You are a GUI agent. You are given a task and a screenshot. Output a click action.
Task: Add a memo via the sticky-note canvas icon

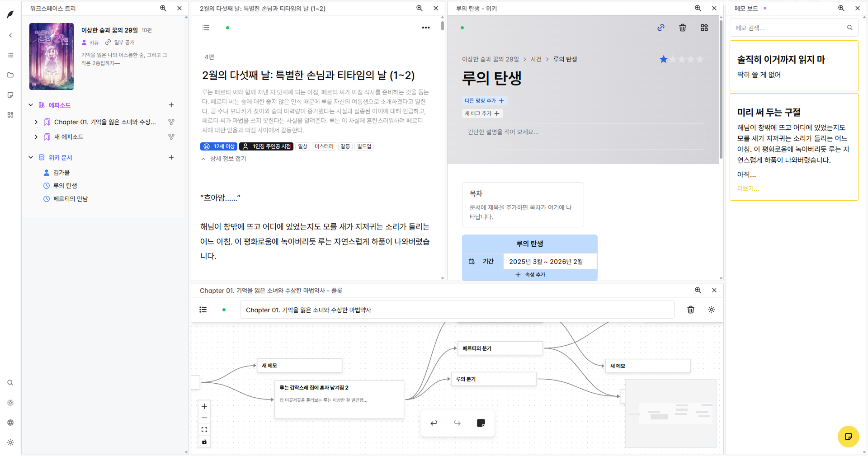point(481,423)
